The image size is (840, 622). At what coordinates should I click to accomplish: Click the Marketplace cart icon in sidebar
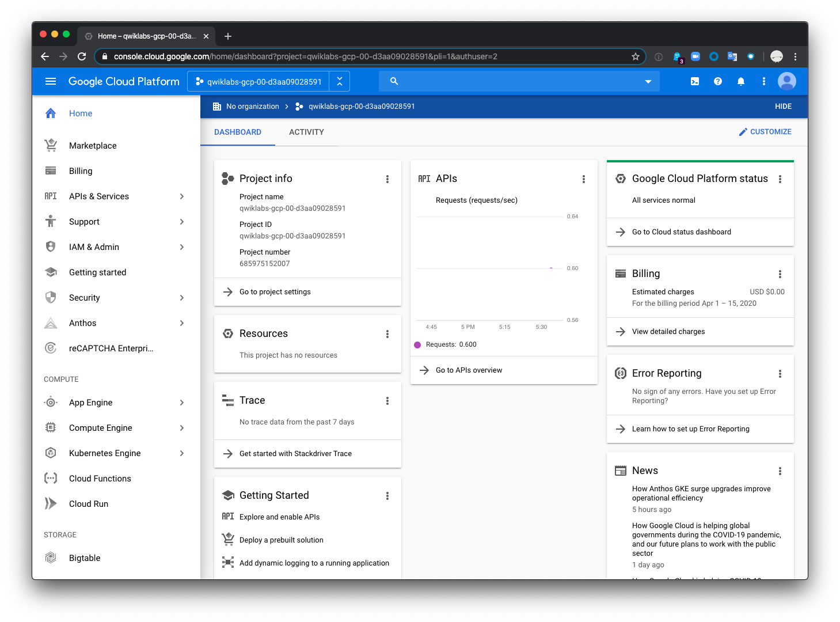coord(51,146)
